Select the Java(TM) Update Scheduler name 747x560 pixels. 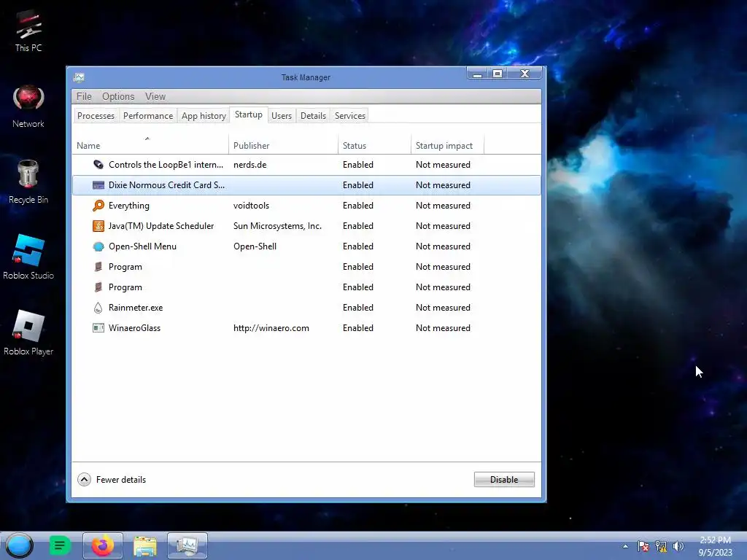tap(161, 226)
